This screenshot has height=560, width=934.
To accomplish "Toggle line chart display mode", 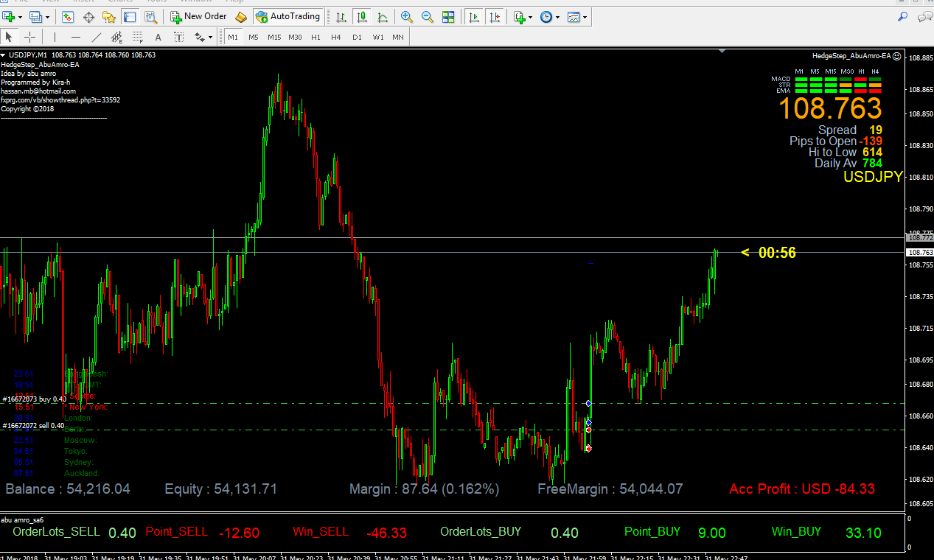I will tap(383, 16).
